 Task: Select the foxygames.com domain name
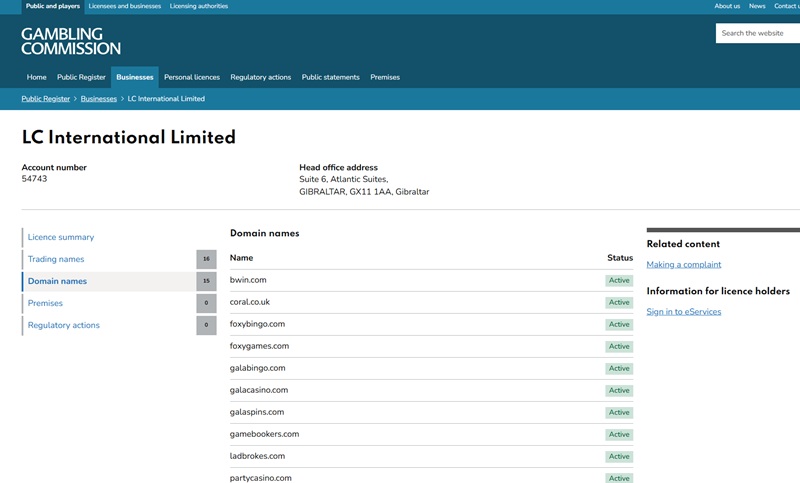259,346
